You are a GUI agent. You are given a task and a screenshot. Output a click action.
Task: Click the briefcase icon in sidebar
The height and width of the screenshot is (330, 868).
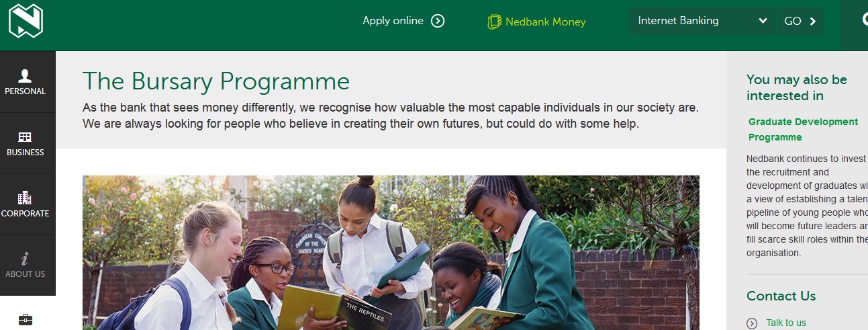(x=25, y=319)
